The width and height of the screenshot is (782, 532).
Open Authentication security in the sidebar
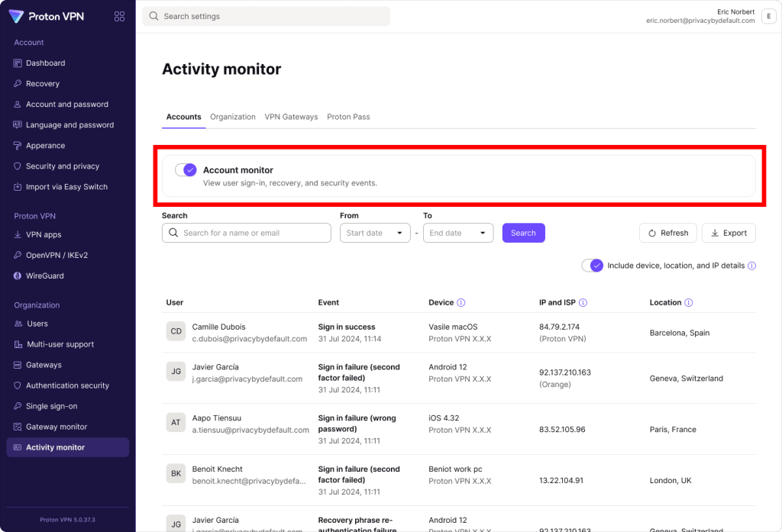(68, 385)
